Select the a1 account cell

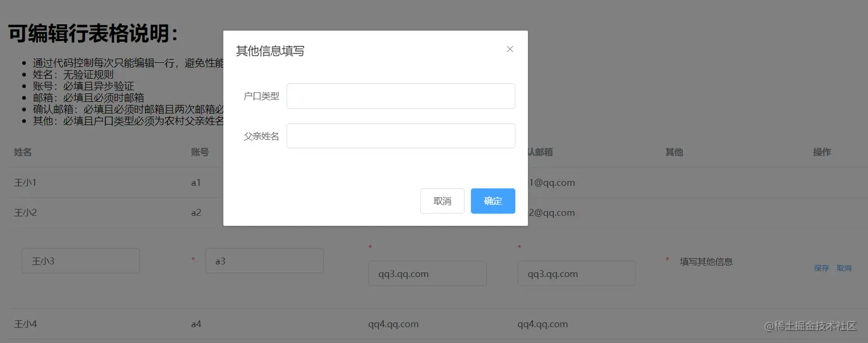tap(196, 182)
